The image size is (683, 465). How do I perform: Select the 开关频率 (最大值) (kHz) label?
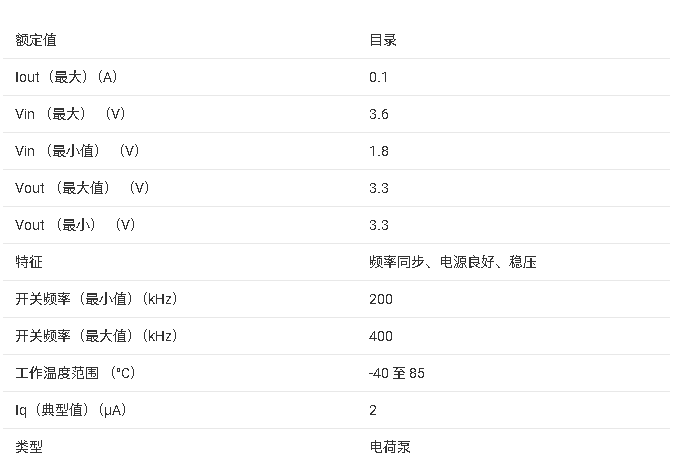96,336
